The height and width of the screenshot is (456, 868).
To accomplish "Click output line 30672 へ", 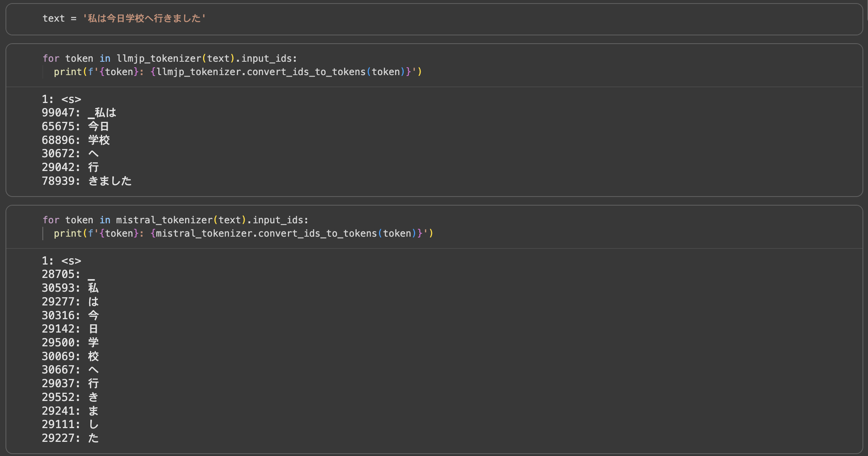I will [x=70, y=154].
